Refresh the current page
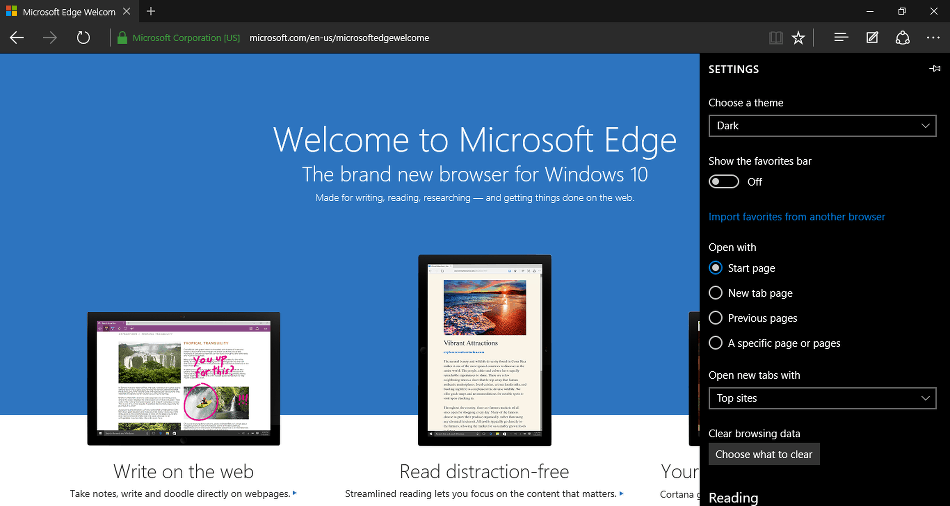The height and width of the screenshot is (506, 950). click(84, 38)
